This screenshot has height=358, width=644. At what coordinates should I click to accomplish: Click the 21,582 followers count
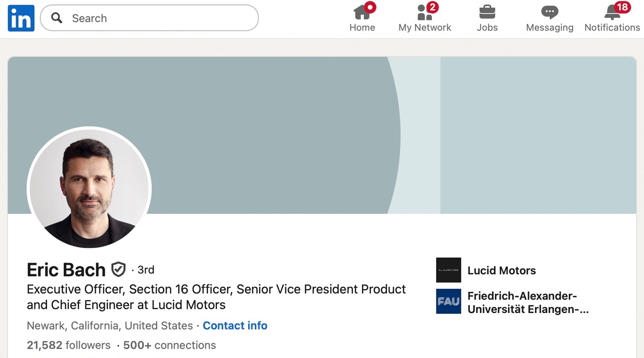[x=69, y=345]
